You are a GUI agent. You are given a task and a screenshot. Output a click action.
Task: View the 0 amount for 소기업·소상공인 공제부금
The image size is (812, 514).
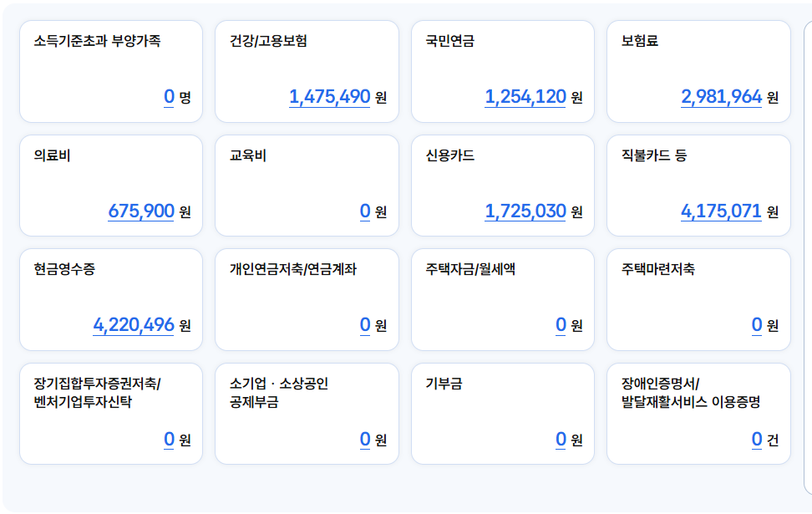[x=365, y=440]
